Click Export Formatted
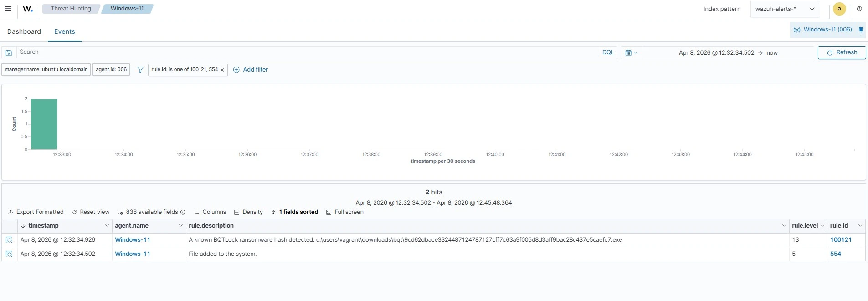Viewport: 868px width, 301px height. pos(36,212)
